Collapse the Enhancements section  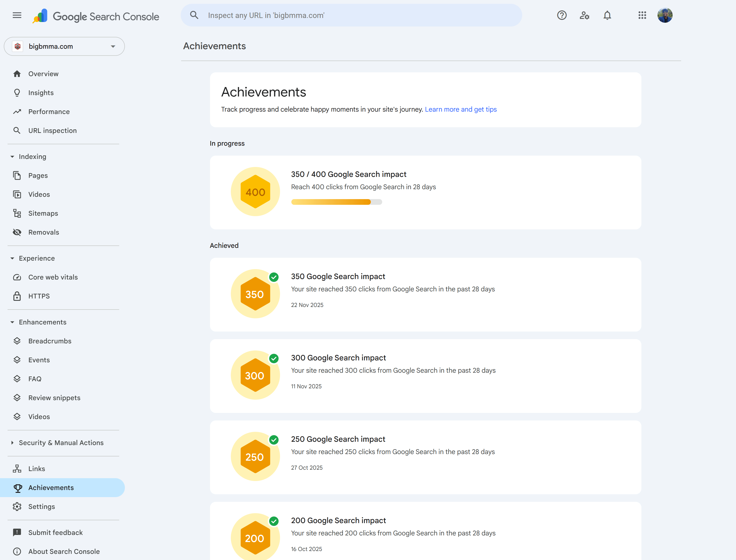[x=12, y=322]
